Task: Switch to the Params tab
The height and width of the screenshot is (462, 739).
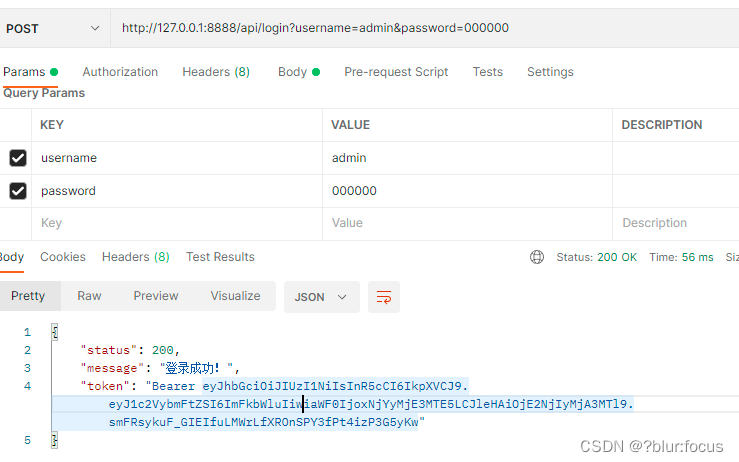Action: (30, 72)
